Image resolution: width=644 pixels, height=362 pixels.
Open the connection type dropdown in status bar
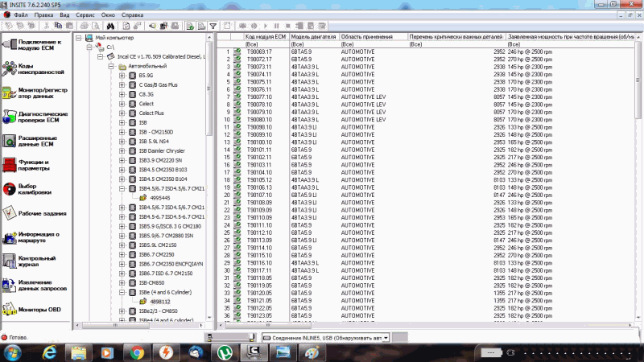(386, 338)
